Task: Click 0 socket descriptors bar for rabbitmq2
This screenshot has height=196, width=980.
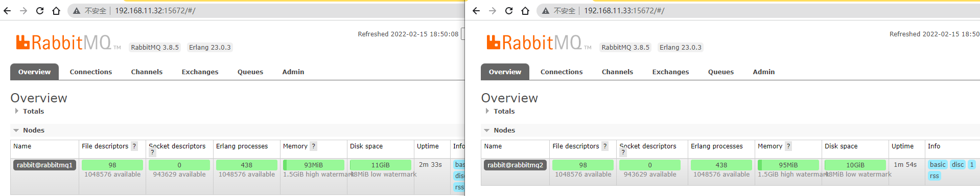Action: 649,165
